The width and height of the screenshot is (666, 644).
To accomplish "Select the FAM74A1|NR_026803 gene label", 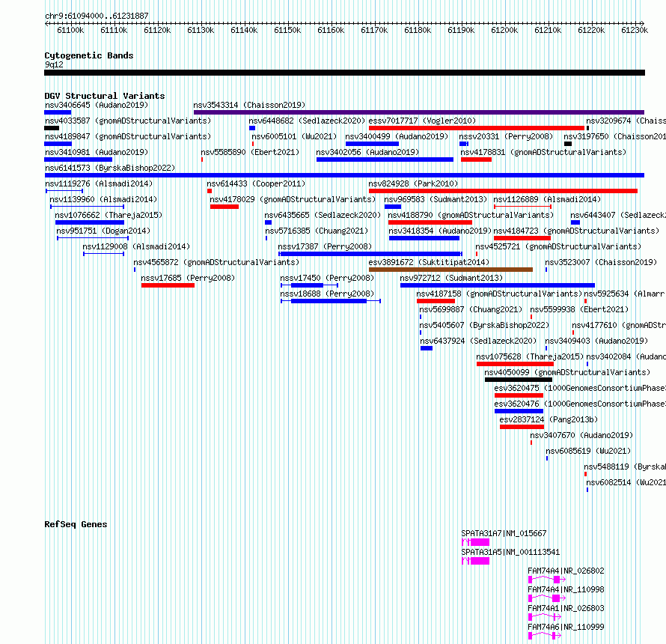I will 566,608.
